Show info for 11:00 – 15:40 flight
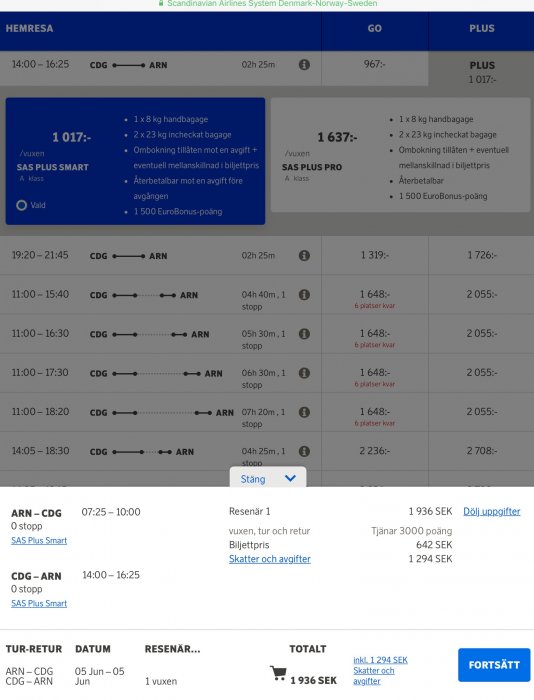 tap(304, 295)
